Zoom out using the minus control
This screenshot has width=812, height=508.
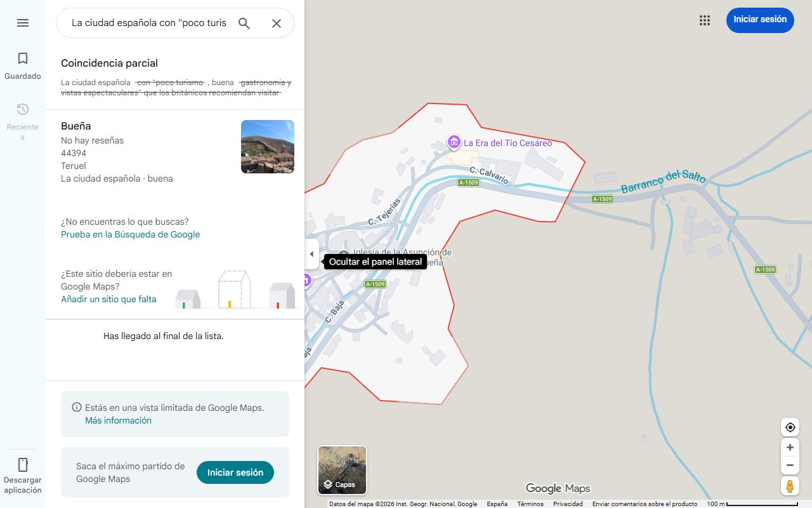pos(790,465)
